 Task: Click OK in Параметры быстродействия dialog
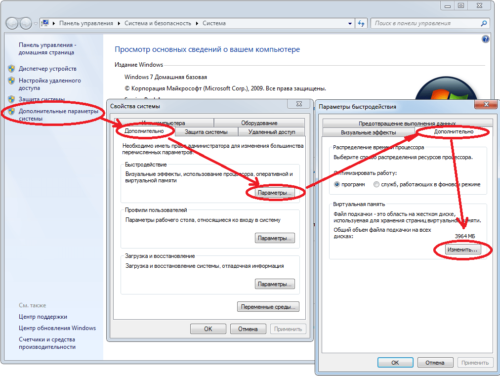(x=395, y=362)
